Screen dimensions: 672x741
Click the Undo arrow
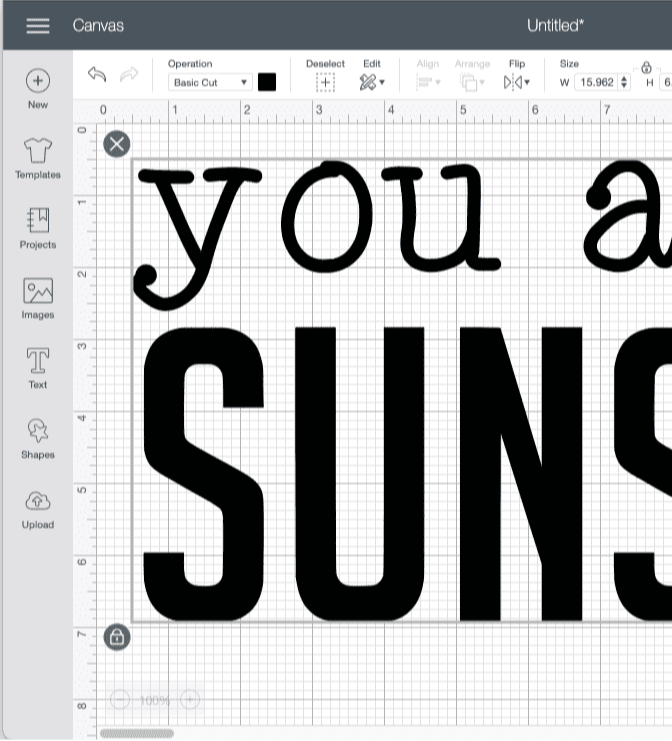(97, 75)
